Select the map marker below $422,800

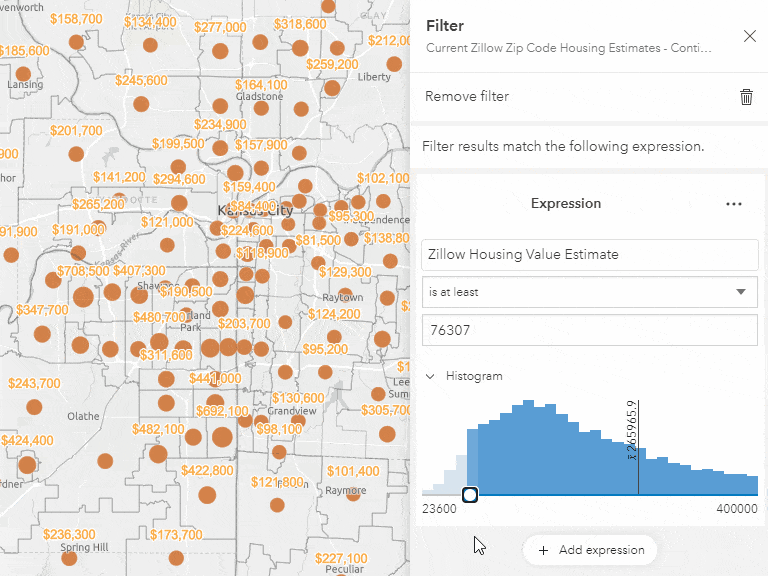pos(207,494)
